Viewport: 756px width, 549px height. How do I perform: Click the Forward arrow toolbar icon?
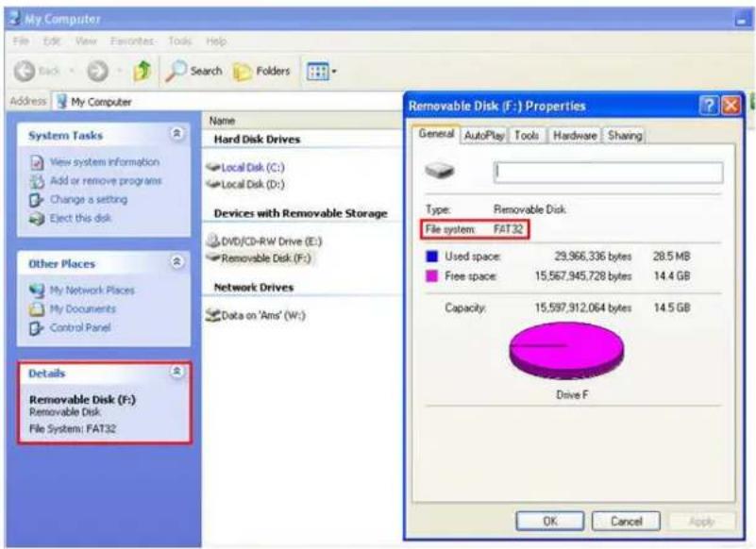pyautogui.click(x=97, y=72)
